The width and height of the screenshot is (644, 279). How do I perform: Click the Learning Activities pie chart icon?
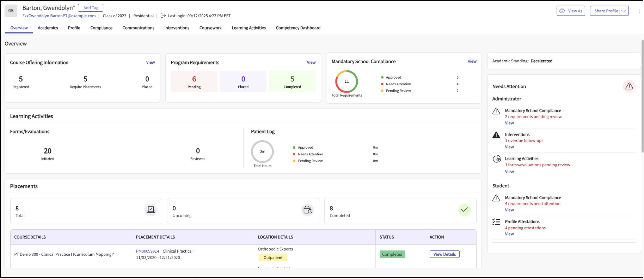[x=496, y=159]
